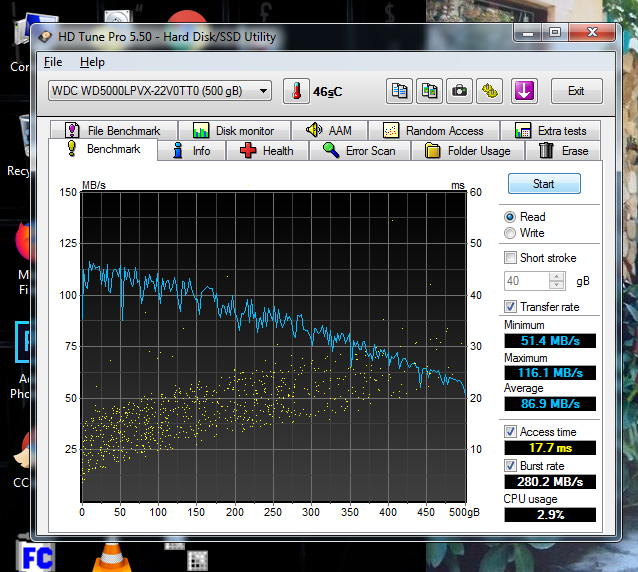Viewport: 638px width, 572px height.
Task: Switch to the AAM tab
Action: point(329,131)
